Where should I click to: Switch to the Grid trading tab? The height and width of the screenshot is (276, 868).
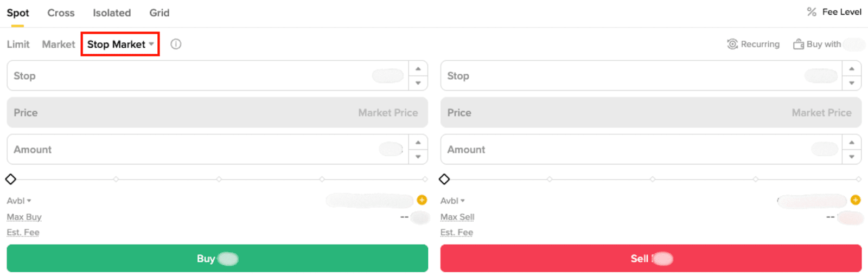159,13
